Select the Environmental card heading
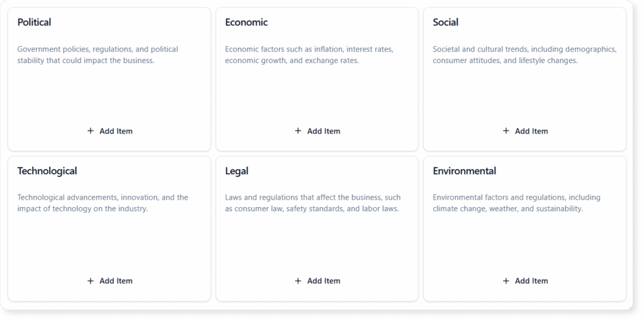Image resolution: width=644 pixels, height=323 pixels. (464, 171)
